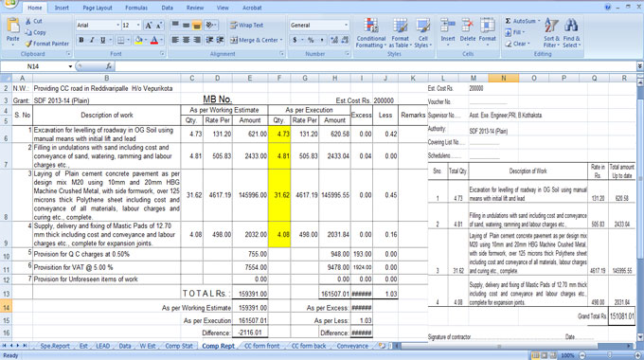Increase the cell indent
This screenshot has height=360, width=644.
220,40
